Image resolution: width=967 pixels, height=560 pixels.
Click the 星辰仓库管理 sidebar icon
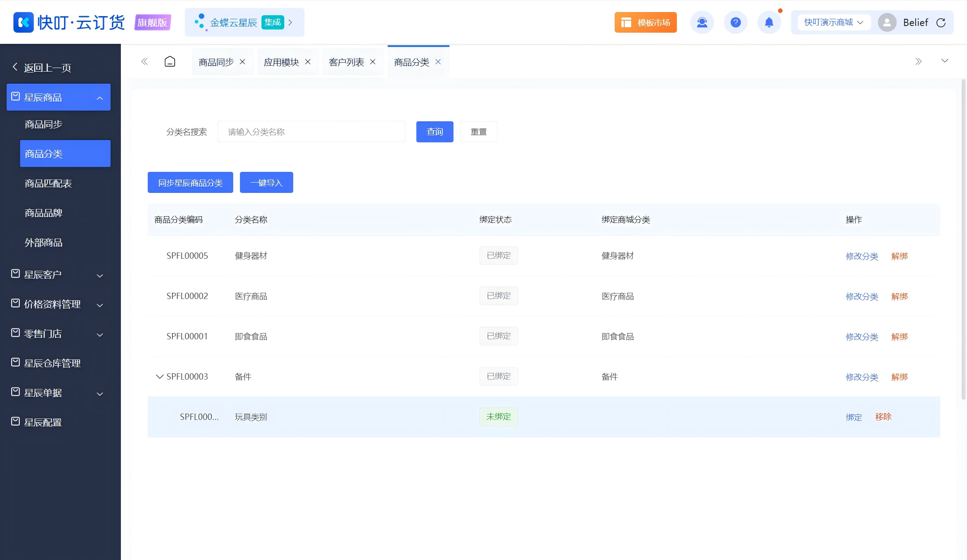point(16,362)
